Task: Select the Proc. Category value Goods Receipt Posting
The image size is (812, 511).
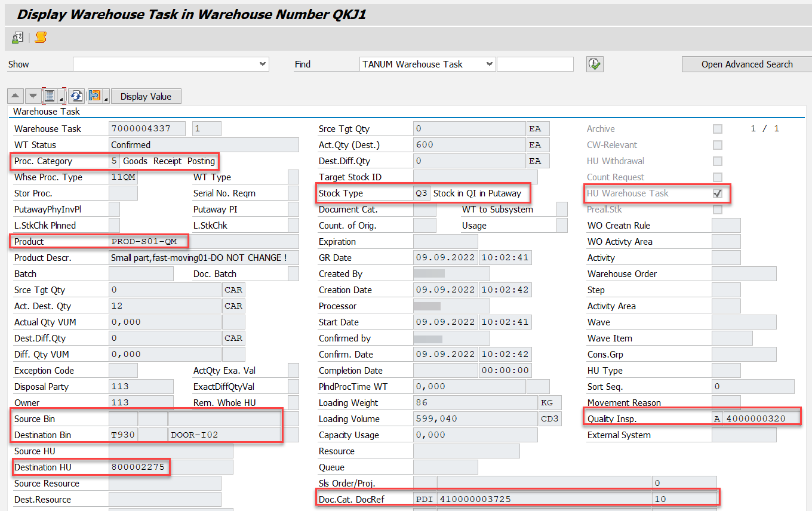Action: click(x=169, y=161)
